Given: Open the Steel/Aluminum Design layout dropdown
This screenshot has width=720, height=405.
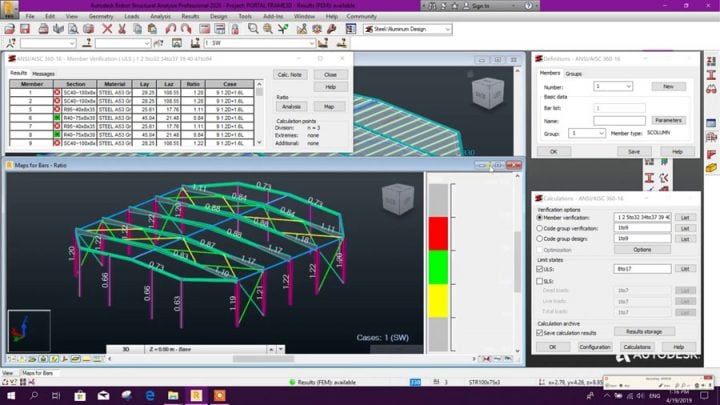Looking at the screenshot, I should click(447, 29).
